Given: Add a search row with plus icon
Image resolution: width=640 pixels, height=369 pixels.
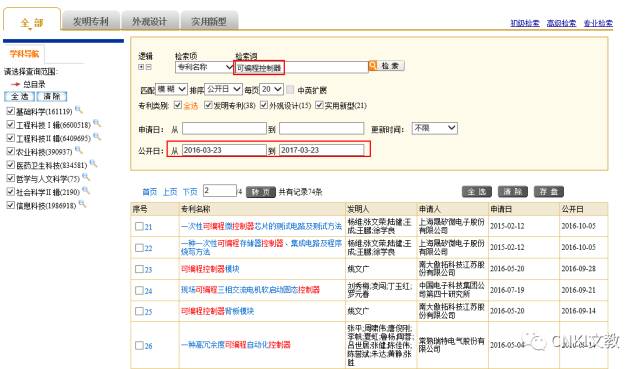Looking at the screenshot, I should (141, 67).
